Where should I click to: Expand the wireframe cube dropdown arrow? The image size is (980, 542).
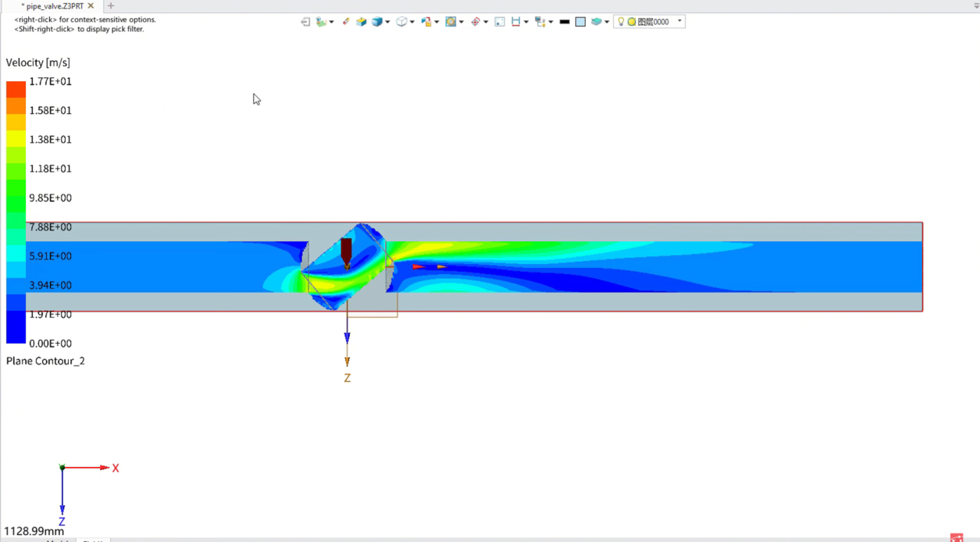point(412,22)
